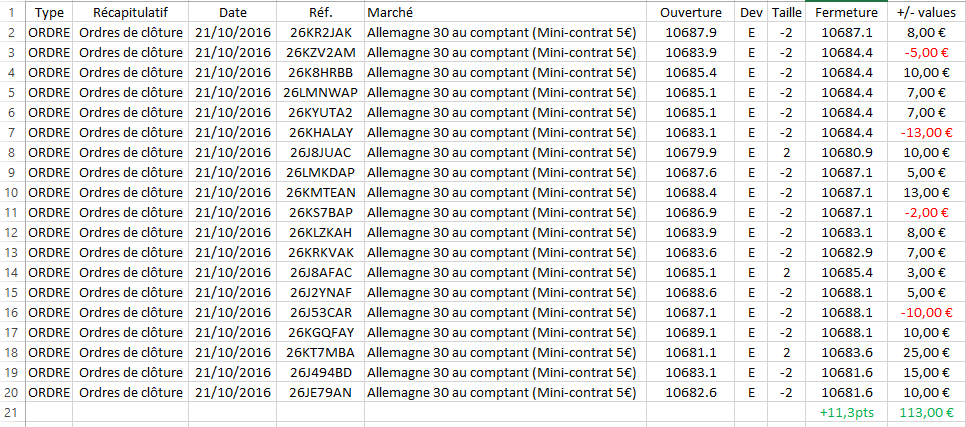The image size is (966, 427).
Task: Click the +/- values header cell
Action: [x=926, y=13]
